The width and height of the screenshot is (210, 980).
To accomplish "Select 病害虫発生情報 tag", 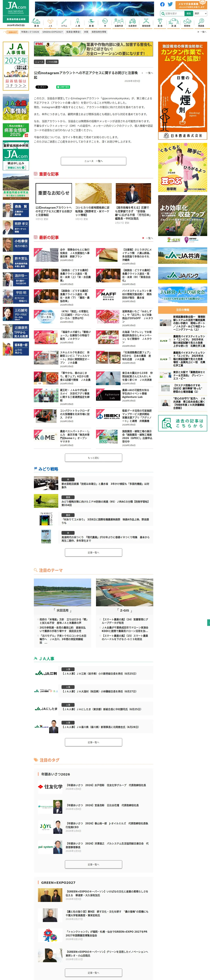I will click(99, 32).
